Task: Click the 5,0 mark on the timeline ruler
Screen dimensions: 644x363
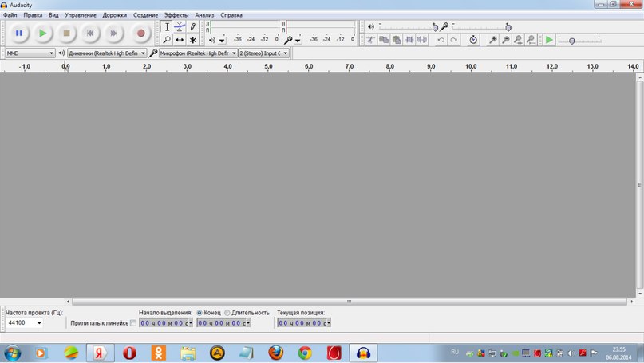Action: 268,66
